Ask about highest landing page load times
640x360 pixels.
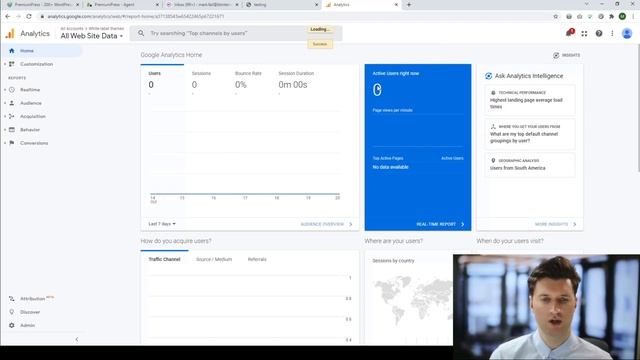point(530,100)
